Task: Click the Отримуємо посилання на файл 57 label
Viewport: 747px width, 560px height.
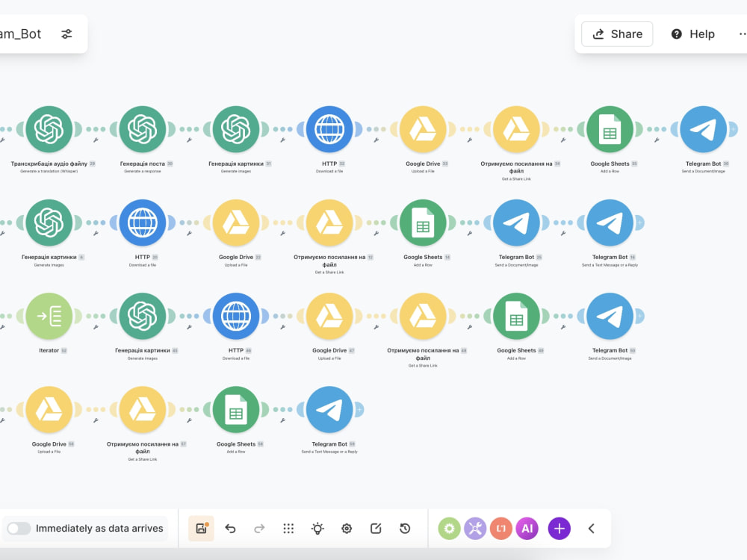Action: pos(143,447)
